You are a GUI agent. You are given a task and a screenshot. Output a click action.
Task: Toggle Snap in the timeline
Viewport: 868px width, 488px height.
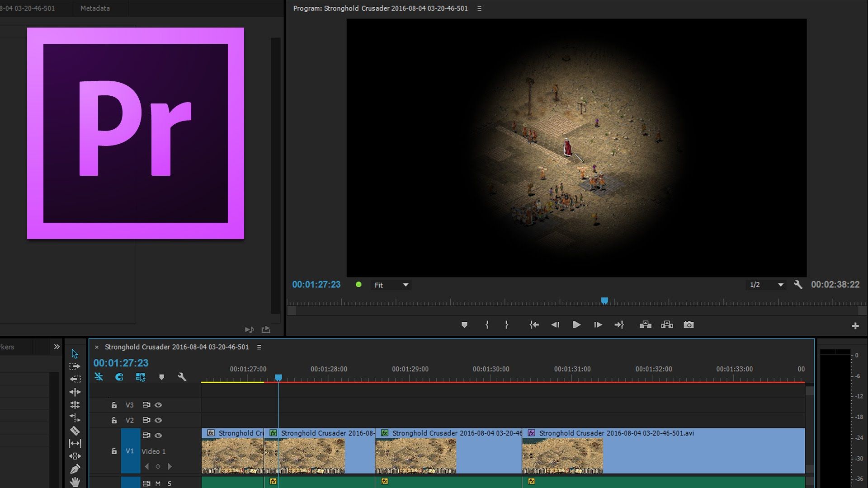pyautogui.click(x=119, y=377)
